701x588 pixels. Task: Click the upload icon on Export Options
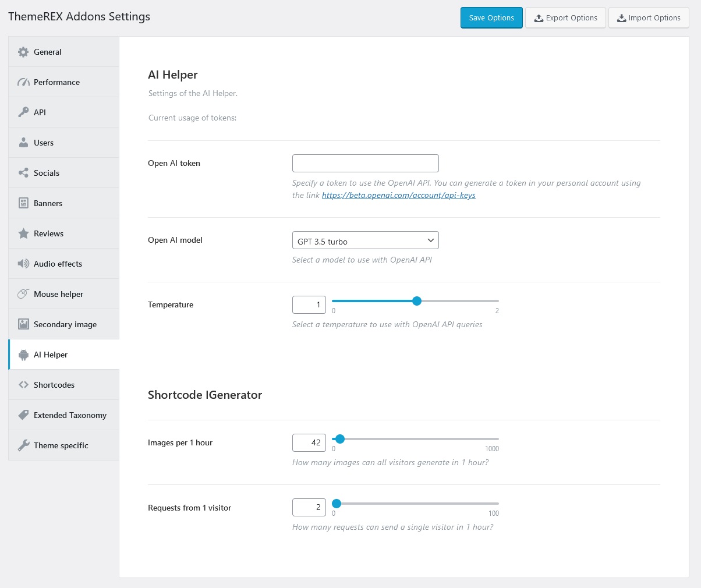[539, 18]
